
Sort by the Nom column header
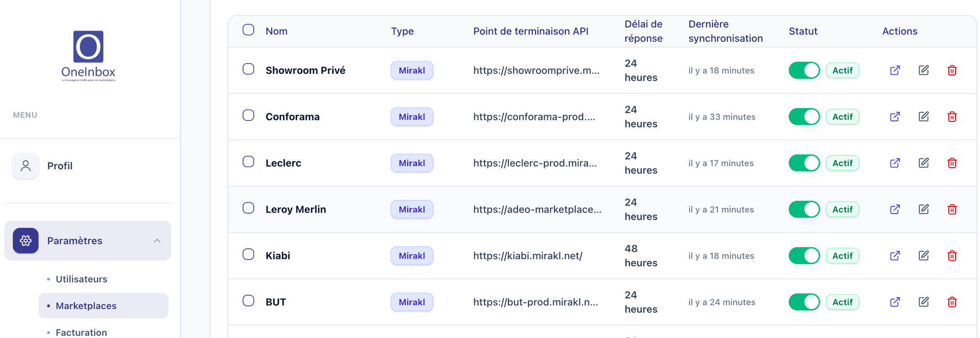click(277, 31)
